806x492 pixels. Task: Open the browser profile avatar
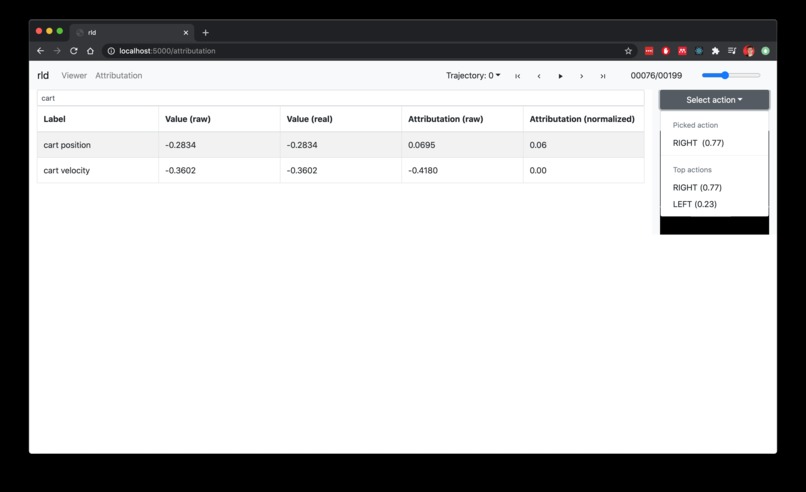[749, 51]
